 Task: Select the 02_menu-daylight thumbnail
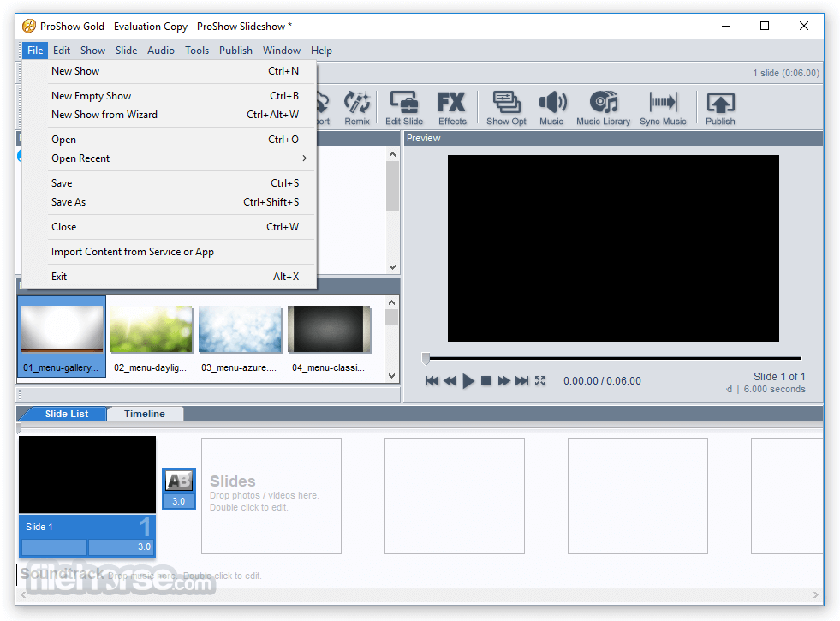coord(151,336)
